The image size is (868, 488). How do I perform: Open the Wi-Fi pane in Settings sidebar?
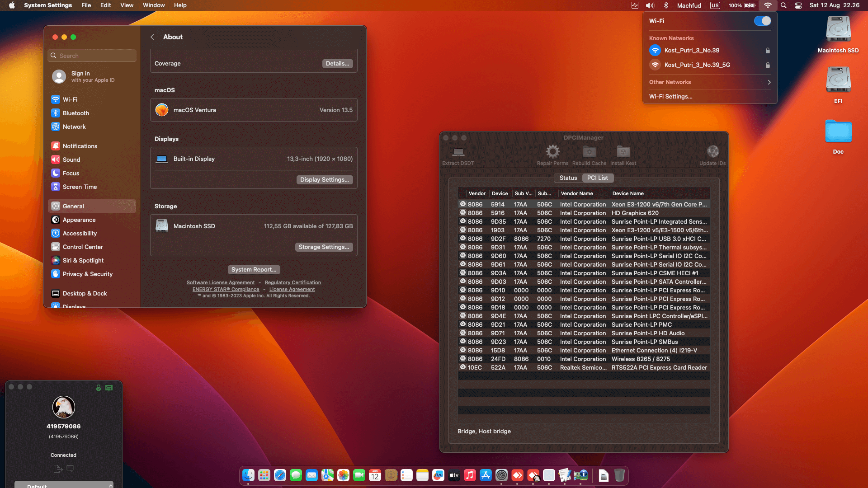click(92, 99)
